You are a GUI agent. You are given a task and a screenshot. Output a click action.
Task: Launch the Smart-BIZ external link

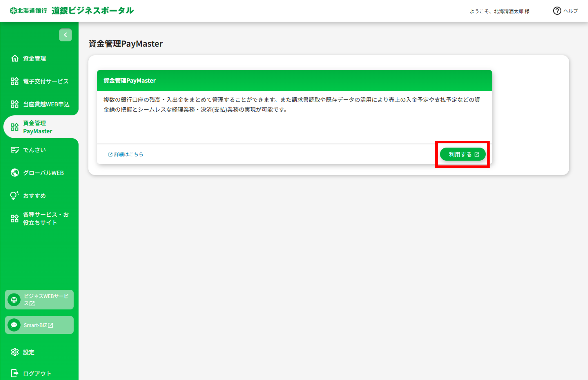40,325
